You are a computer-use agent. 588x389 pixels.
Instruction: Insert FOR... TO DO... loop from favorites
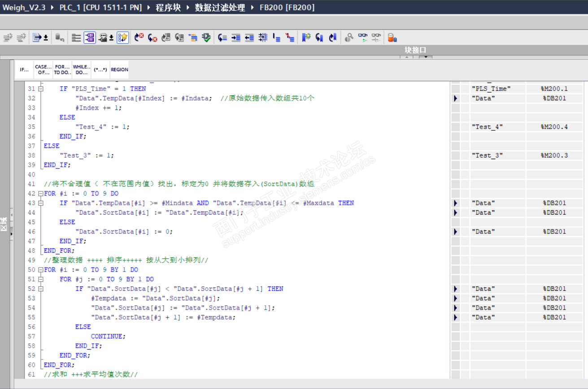coord(62,70)
